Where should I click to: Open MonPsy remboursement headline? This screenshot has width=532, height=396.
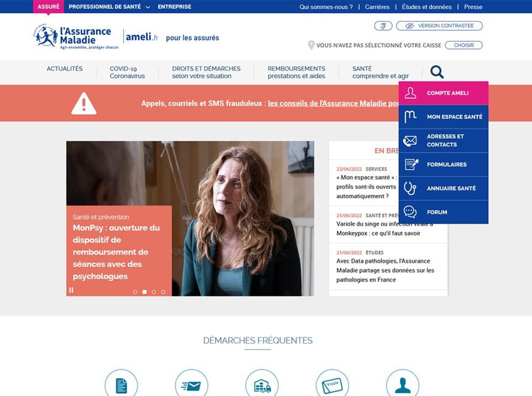(117, 252)
